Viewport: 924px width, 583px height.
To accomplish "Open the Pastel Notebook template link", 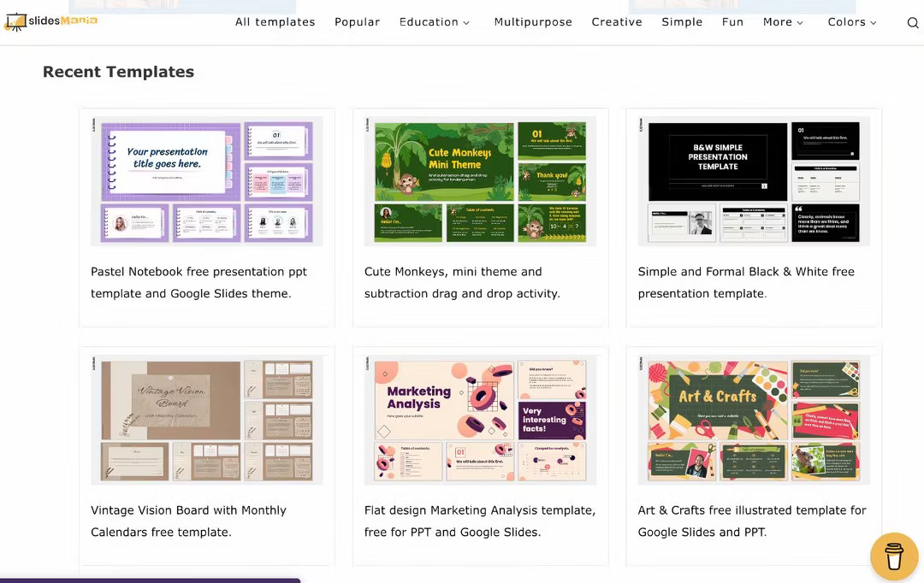I will pyautogui.click(x=198, y=282).
